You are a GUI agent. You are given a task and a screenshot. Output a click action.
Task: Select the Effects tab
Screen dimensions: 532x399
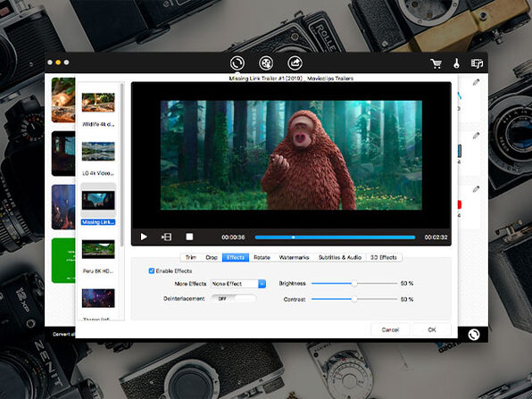(x=236, y=257)
